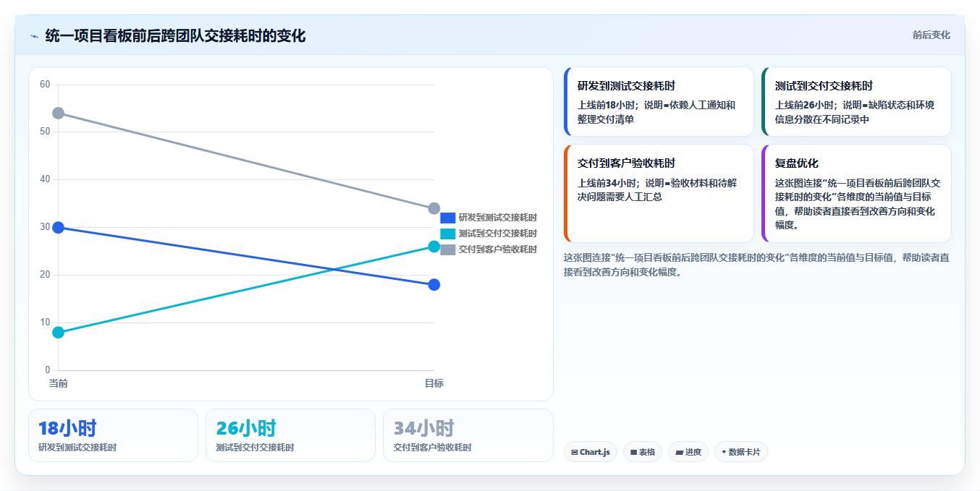Click the 进度 tag
Image resolution: width=980 pixels, height=491 pixels.
pos(688,452)
